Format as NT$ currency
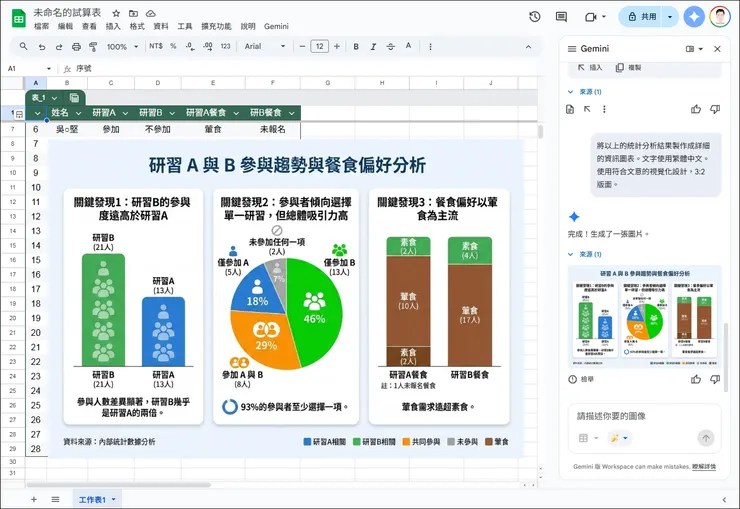This screenshot has height=509, width=740. click(x=156, y=46)
